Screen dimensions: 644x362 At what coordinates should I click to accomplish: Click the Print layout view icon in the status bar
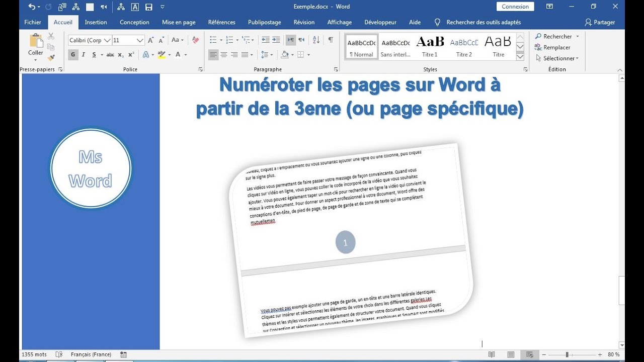pos(511,355)
